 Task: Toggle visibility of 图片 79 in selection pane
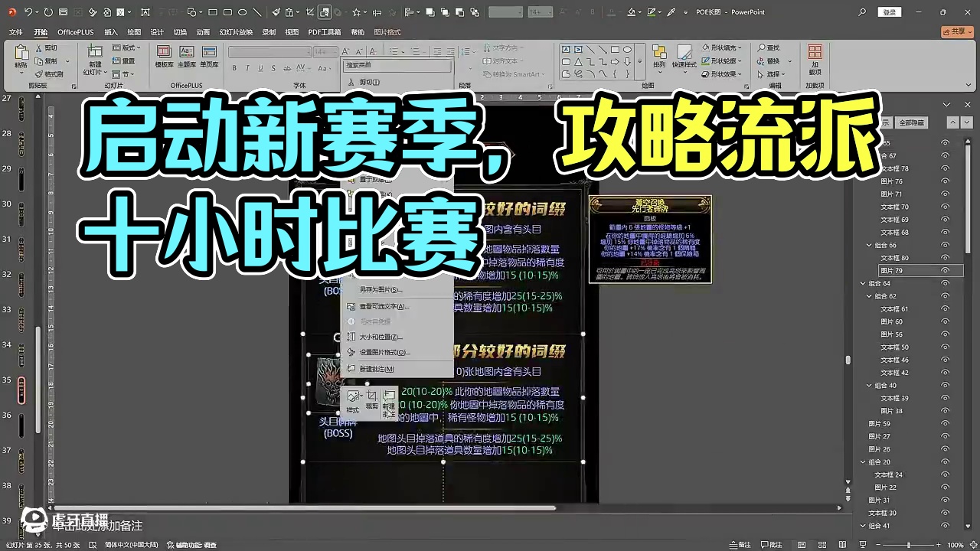click(946, 269)
